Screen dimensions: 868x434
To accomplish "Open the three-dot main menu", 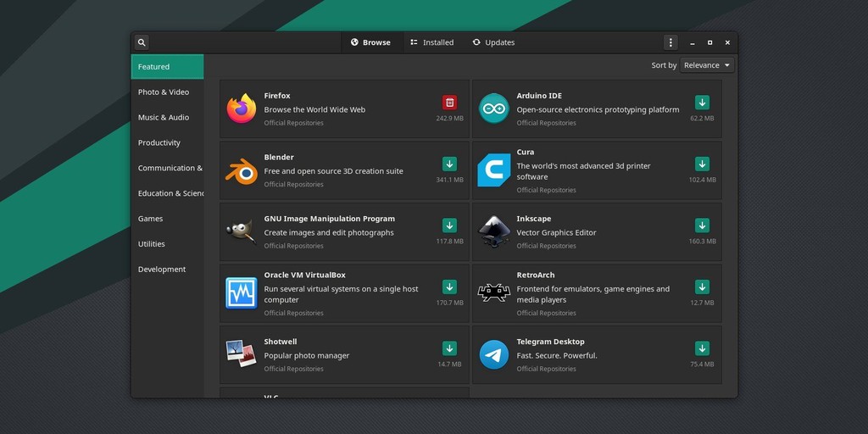I will pyautogui.click(x=670, y=42).
